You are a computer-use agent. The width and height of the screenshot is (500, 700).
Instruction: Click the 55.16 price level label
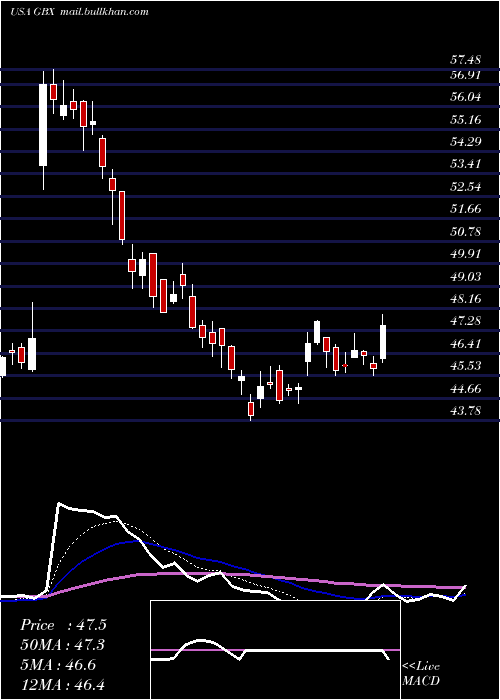click(465, 119)
